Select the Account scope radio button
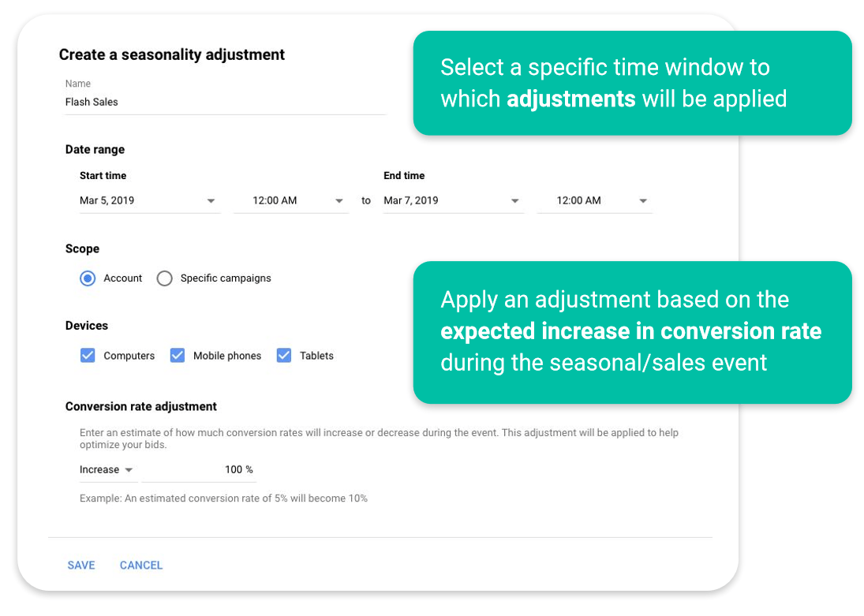The height and width of the screenshot is (616, 864). [x=88, y=278]
